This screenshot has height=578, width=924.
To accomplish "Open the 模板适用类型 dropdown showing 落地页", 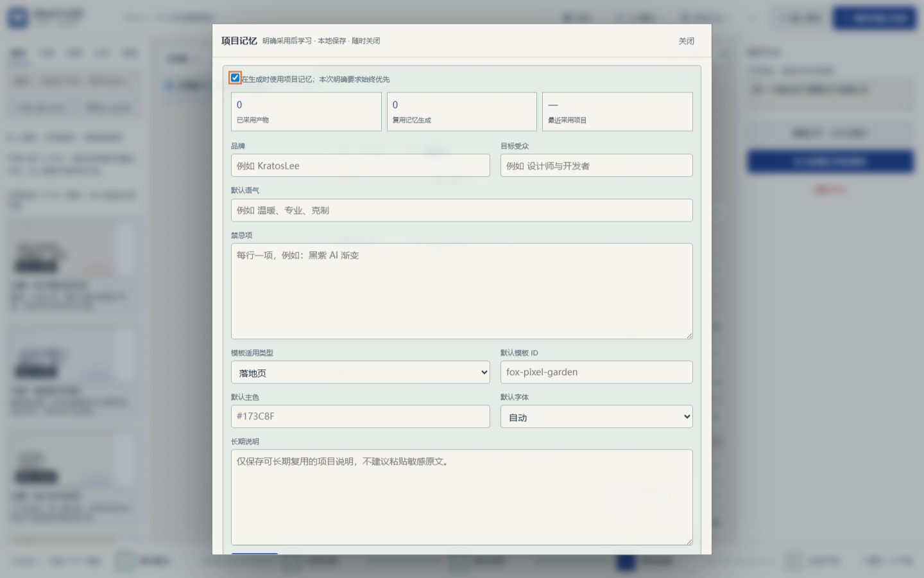I will pyautogui.click(x=361, y=372).
